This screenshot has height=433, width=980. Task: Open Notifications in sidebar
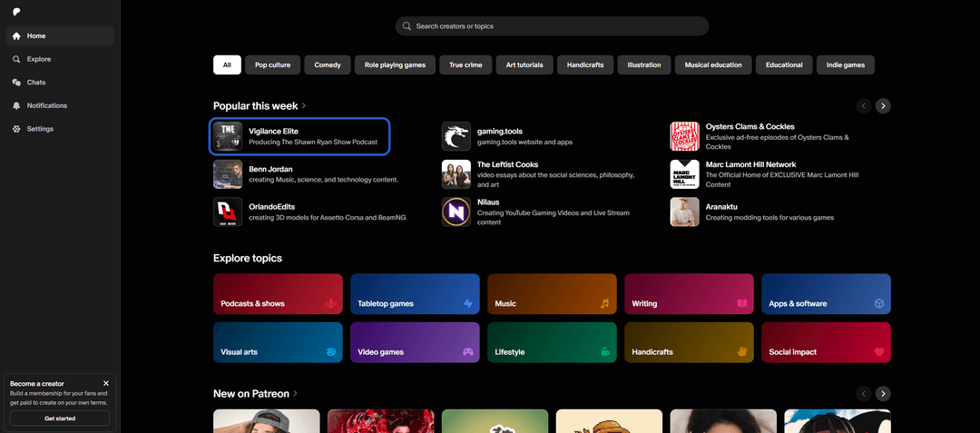tap(60, 105)
